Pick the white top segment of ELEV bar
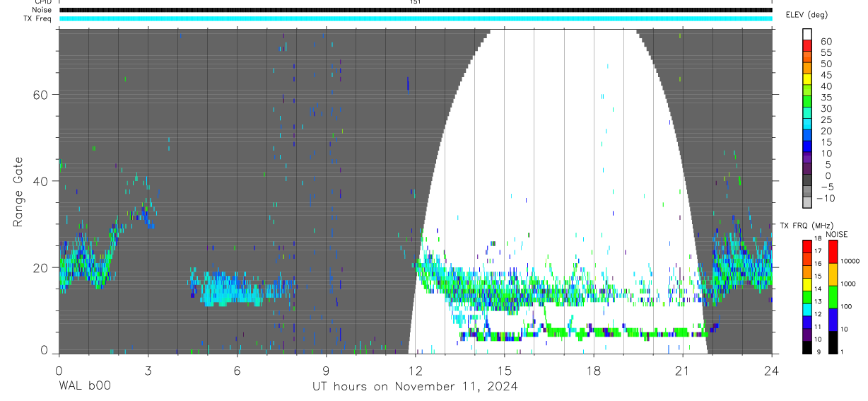Viewport: 868px width, 401px height. [807, 33]
